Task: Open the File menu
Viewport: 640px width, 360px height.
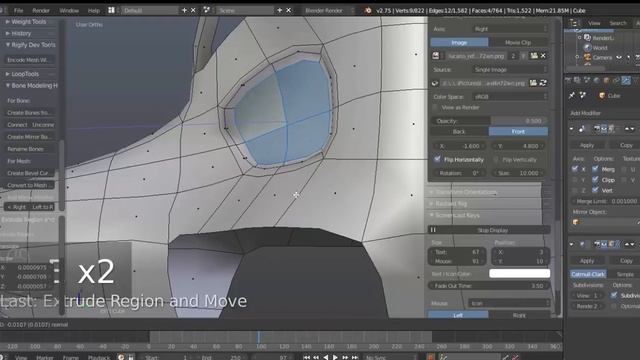Action: (19, 10)
